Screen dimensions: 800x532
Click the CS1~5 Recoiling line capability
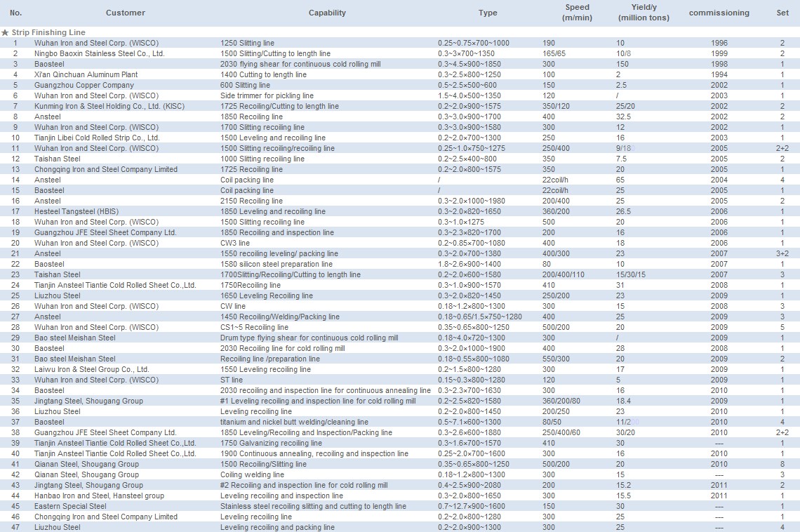(x=254, y=327)
